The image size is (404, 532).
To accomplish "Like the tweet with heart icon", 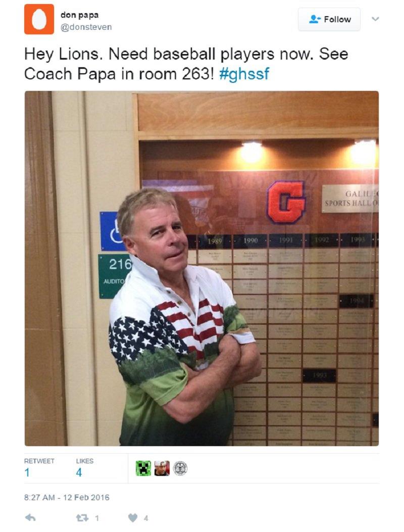I will (133, 518).
